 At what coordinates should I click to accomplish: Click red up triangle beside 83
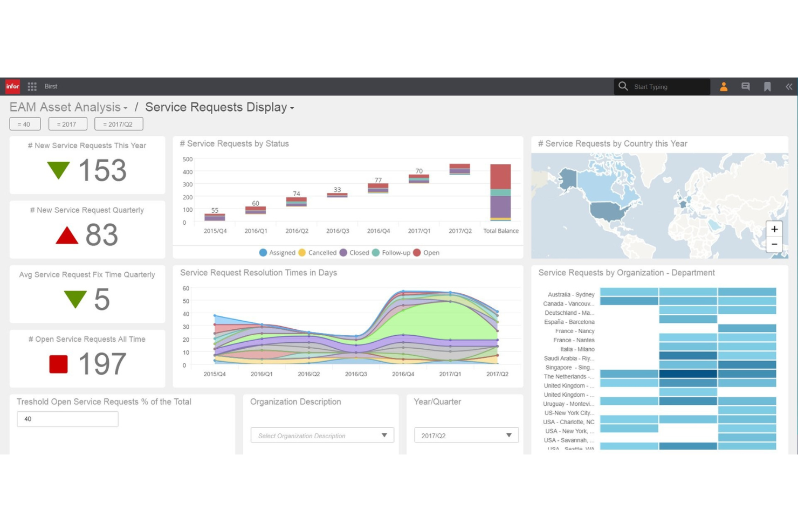[67, 235]
